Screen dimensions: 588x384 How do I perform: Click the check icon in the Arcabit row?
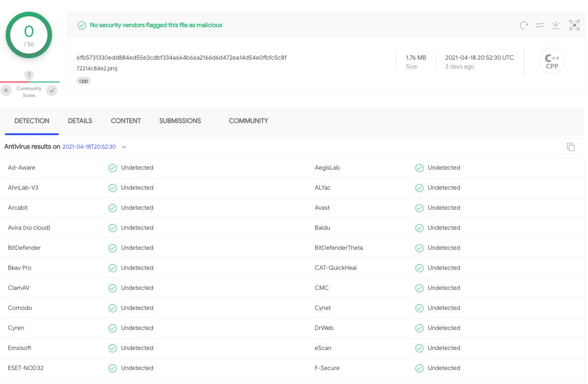[x=113, y=208]
